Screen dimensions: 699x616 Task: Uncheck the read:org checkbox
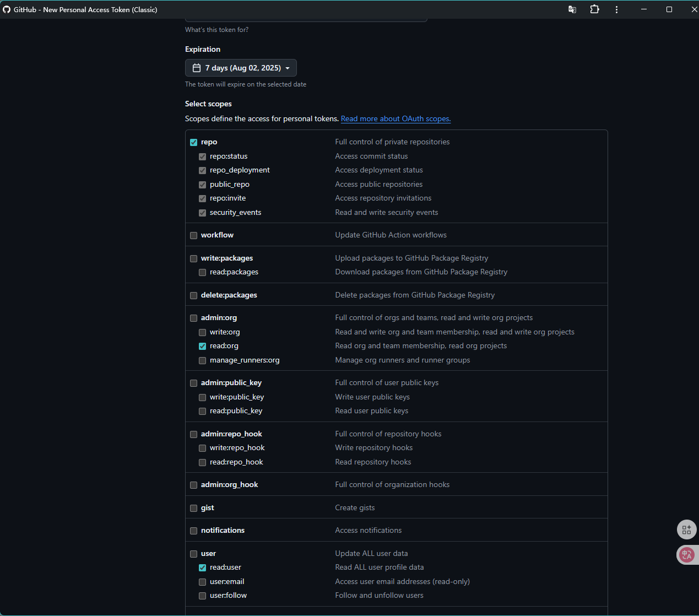coord(203,346)
